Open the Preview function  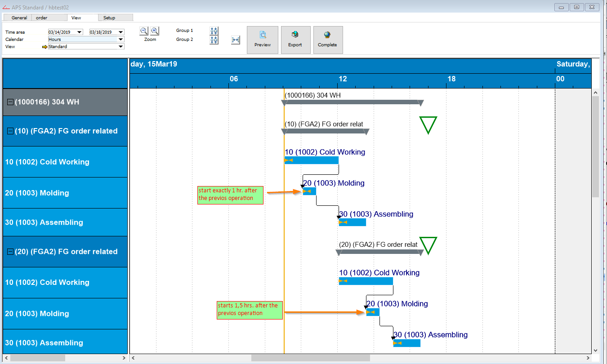[x=262, y=40]
